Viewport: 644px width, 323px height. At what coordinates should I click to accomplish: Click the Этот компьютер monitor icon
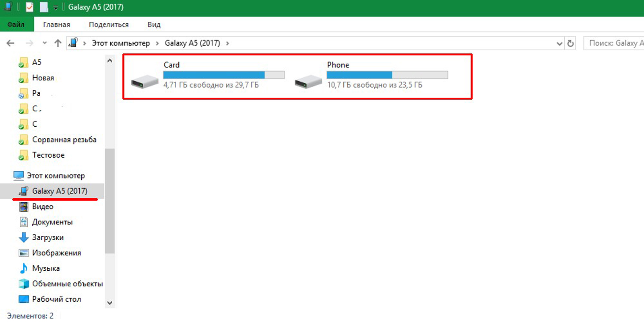[19, 175]
